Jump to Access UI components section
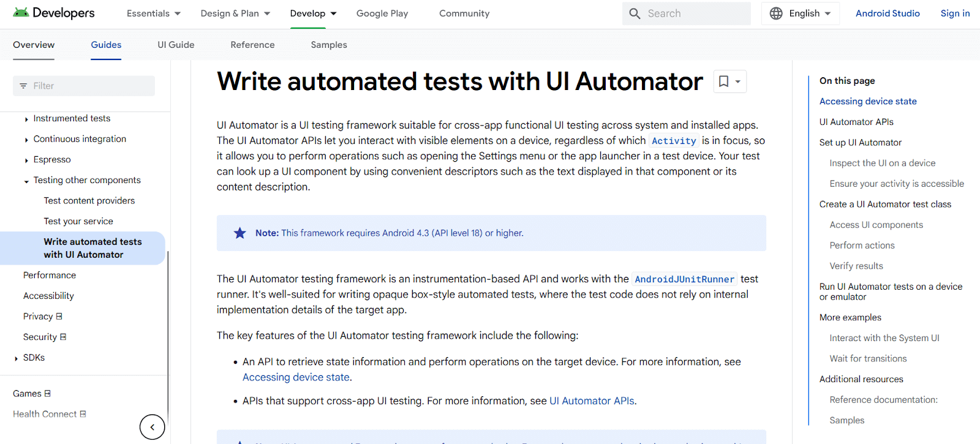This screenshot has height=444, width=980. click(x=876, y=225)
